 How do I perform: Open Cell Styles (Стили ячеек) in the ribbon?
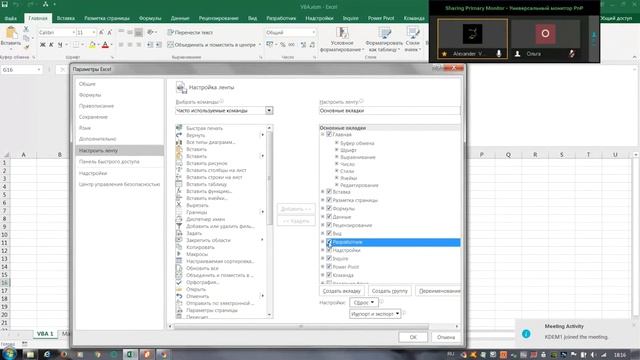click(413, 39)
